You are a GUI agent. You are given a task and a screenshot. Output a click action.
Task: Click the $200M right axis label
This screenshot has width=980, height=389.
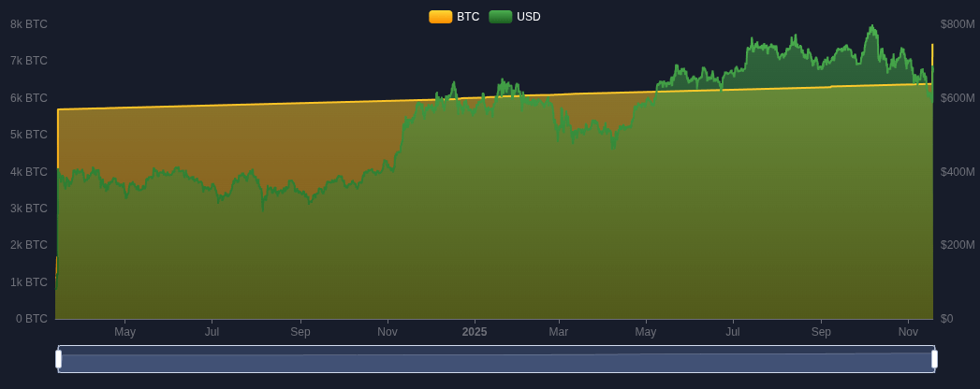coord(958,245)
